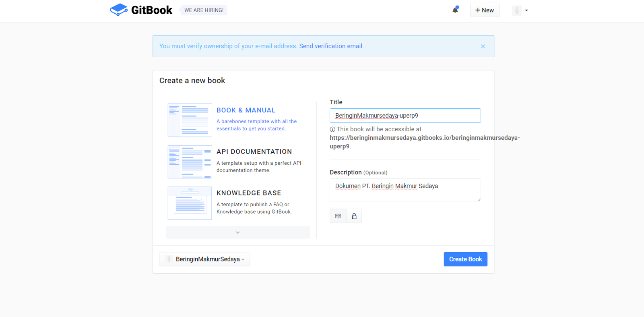Choose the KNOWLEDGE BASE template title
This screenshot has width=644, height=317.
(249, 193)
